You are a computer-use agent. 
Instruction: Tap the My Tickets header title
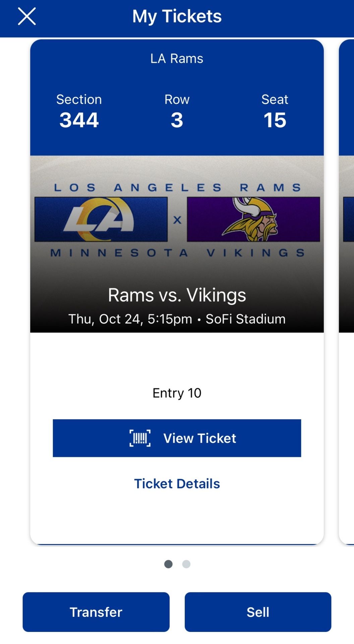(177, 16)
